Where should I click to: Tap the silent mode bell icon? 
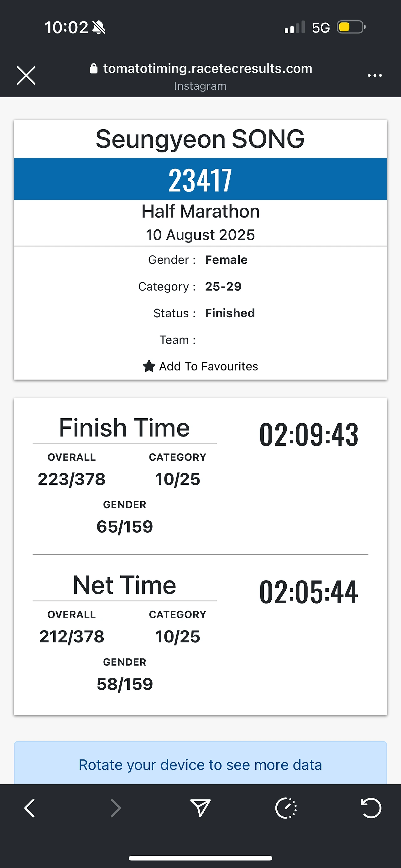click(99, 27)
